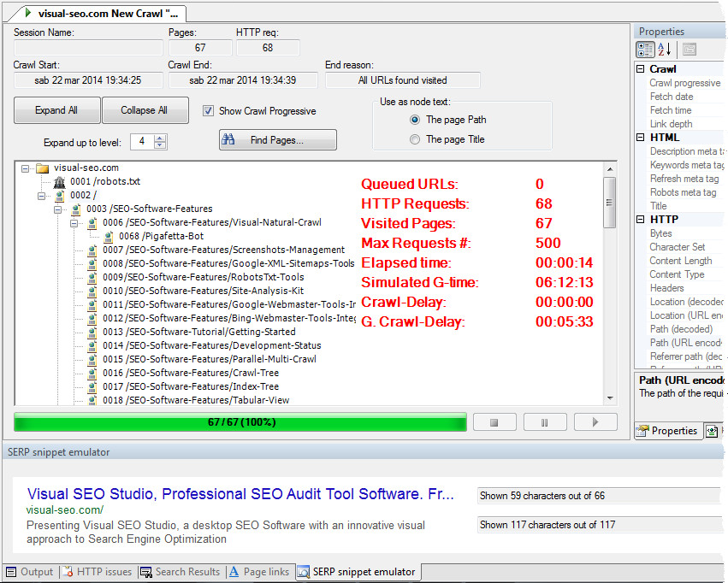Select the Character Set property
The width and height of the screenshot is (728, 583).
tap(684, 247)
